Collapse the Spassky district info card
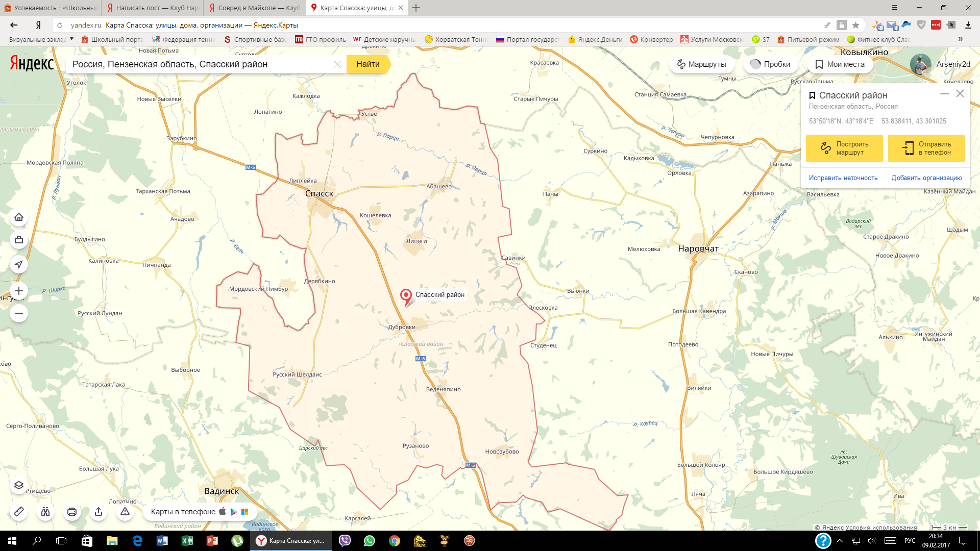The width and height of the screenshot is (980, 551). coord(945,94)
